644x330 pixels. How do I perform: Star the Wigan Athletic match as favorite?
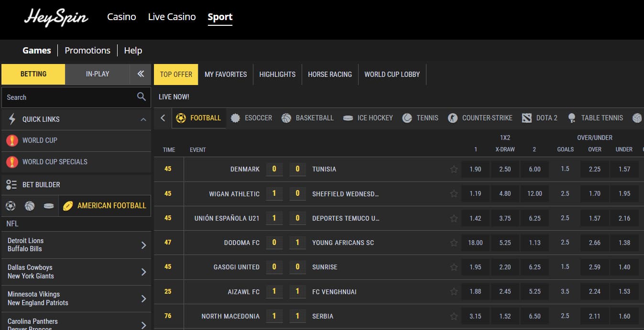pos(454,194)
